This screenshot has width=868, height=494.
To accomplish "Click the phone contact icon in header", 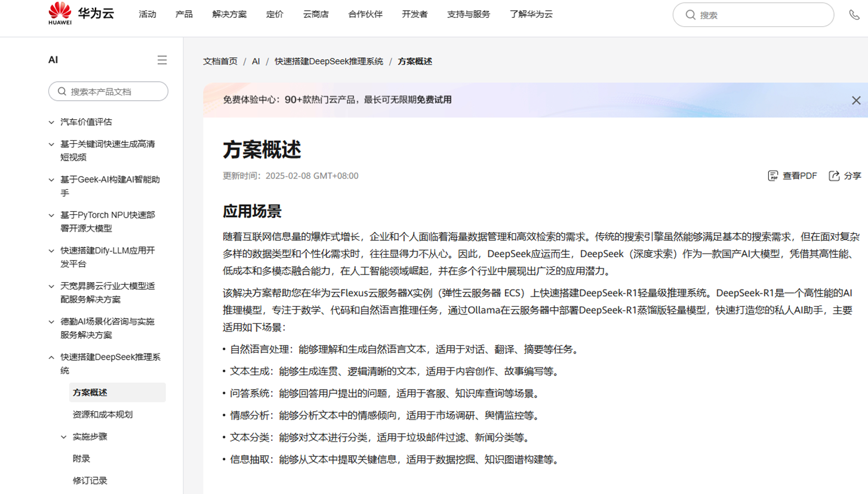I will (854, 15).
